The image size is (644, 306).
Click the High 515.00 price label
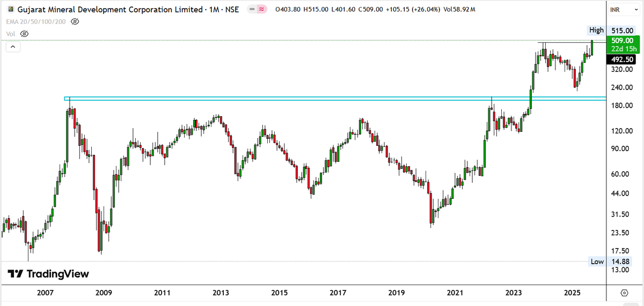612,30
